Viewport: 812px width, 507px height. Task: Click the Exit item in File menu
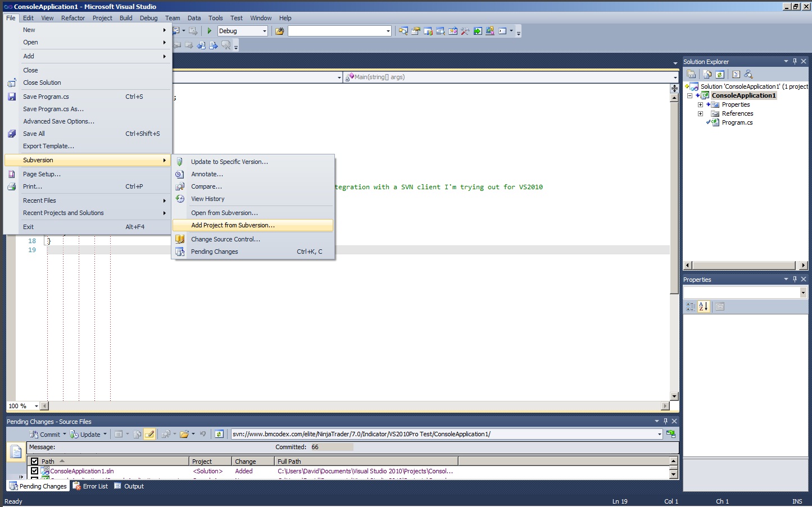(x=88, y=227)
